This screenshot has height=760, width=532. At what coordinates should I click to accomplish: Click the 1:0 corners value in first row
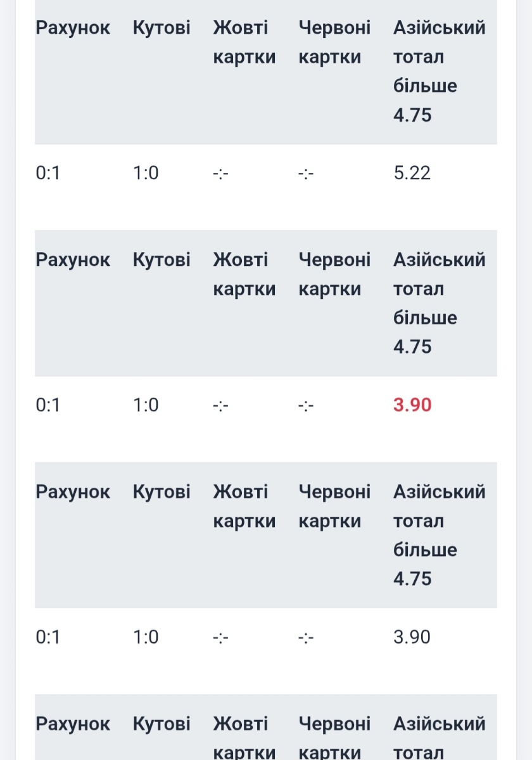(x=146, y=173)
